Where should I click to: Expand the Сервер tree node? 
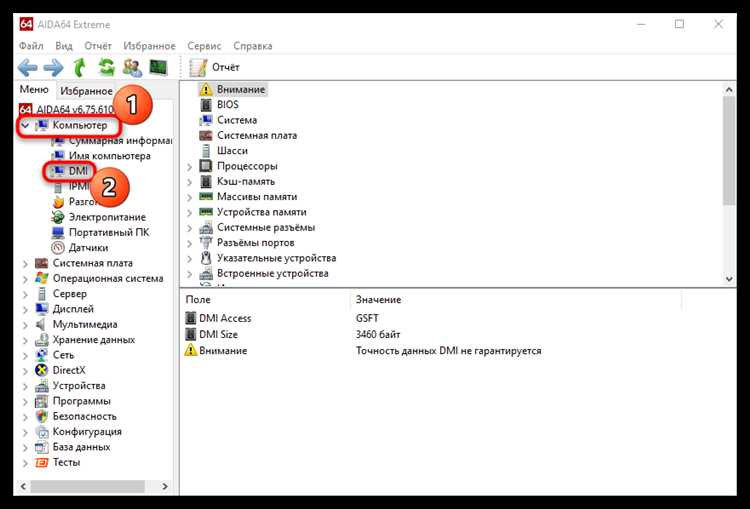(x=25, y=294)
